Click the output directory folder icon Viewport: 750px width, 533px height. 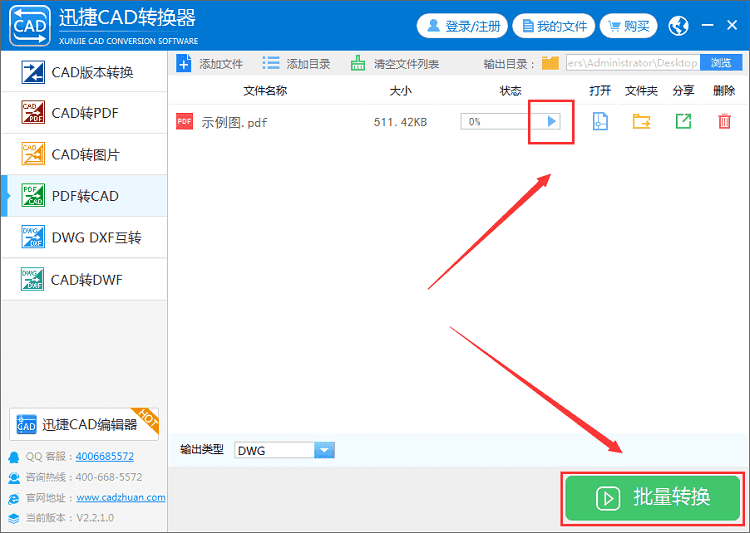tap(551, 63)
